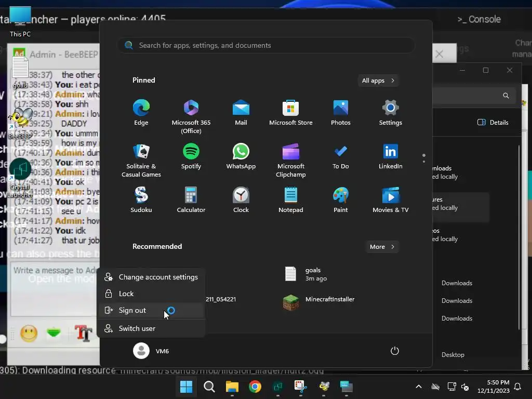Open BeeBEEP font text style button
Screen dimensions: 532x399
(x=83, y=333)
